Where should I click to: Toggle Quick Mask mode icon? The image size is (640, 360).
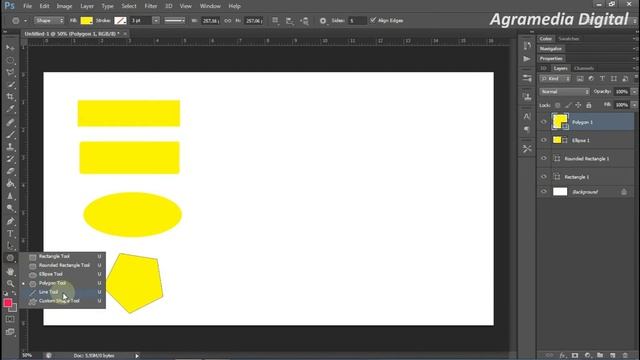click(10, 319)
